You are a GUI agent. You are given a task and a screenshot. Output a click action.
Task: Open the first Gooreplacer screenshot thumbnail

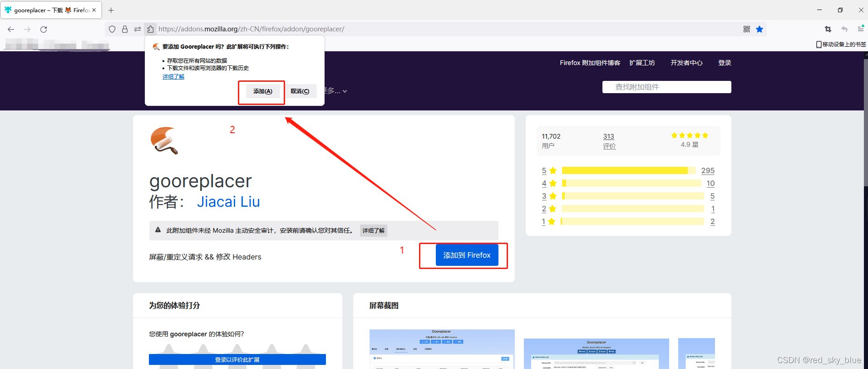click(x=442, y=349)
